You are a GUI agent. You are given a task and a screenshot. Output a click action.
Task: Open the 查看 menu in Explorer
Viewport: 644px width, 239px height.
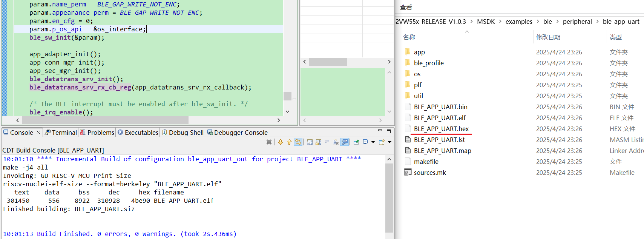point(406,7)
